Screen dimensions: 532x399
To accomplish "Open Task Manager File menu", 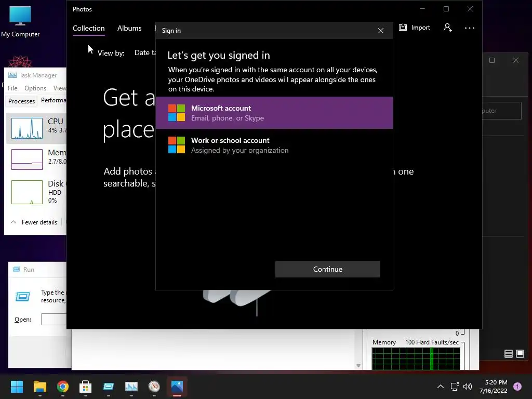I will pos(12,88).
